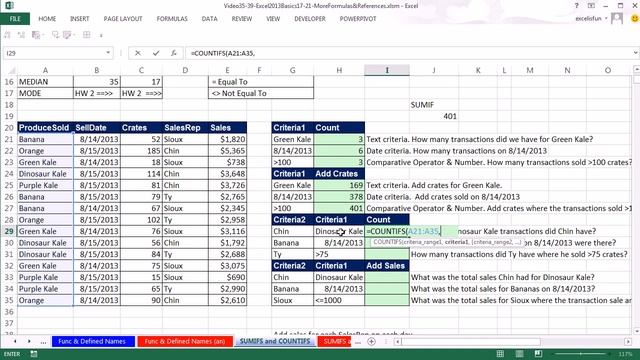
Task: Click the Excel application icon in title bar
Action: [x=9, y=6]
